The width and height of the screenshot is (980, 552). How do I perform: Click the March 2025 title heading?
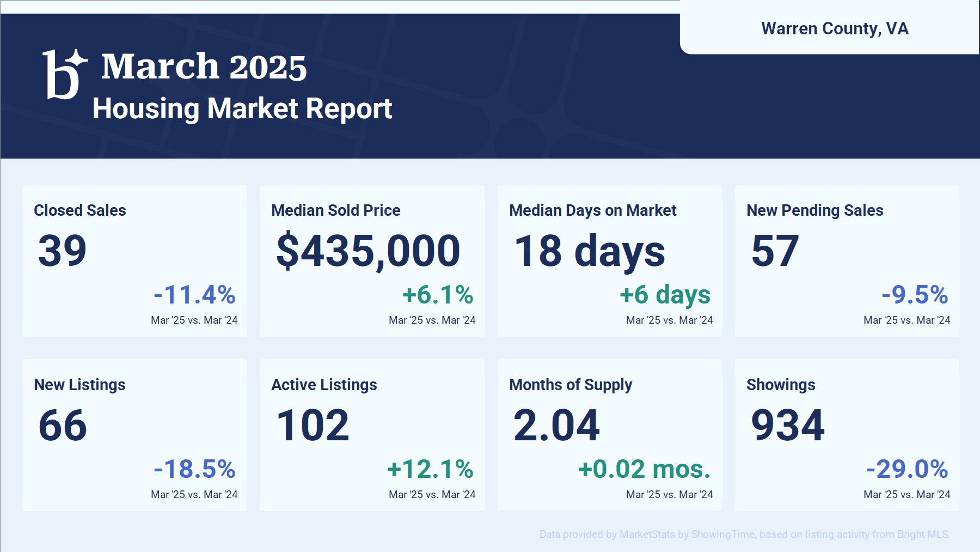(204, 67)
